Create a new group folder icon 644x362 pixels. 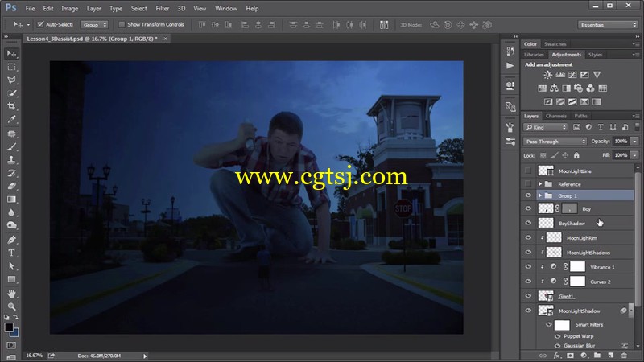click(597, 356)
